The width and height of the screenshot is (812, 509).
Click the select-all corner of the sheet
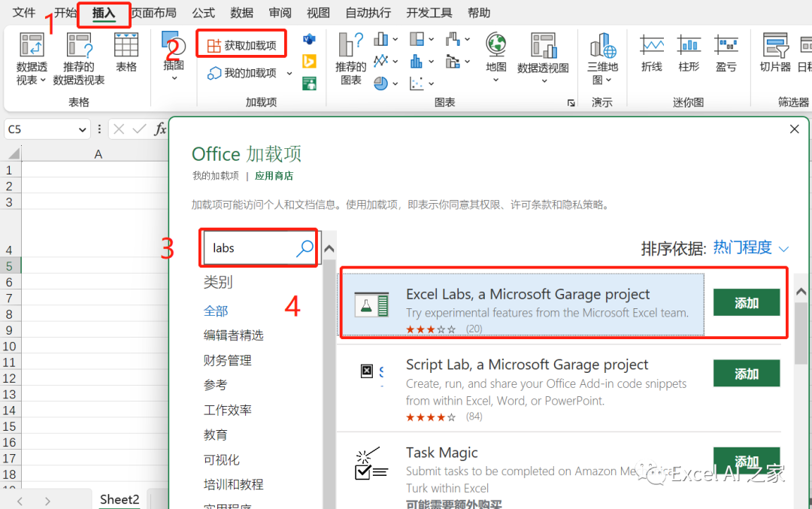click(x=14, y=154)
